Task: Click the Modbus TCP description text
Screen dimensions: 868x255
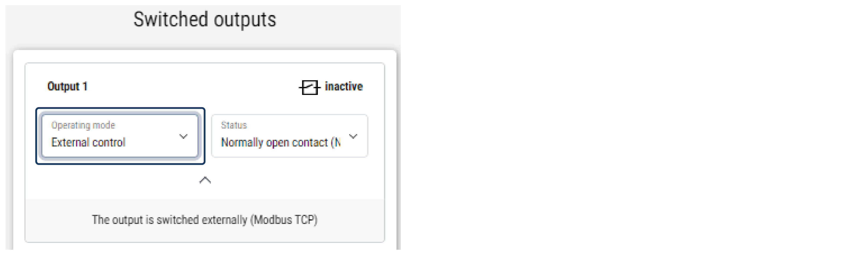Action: pyautogui.click(x=205, y=220)
